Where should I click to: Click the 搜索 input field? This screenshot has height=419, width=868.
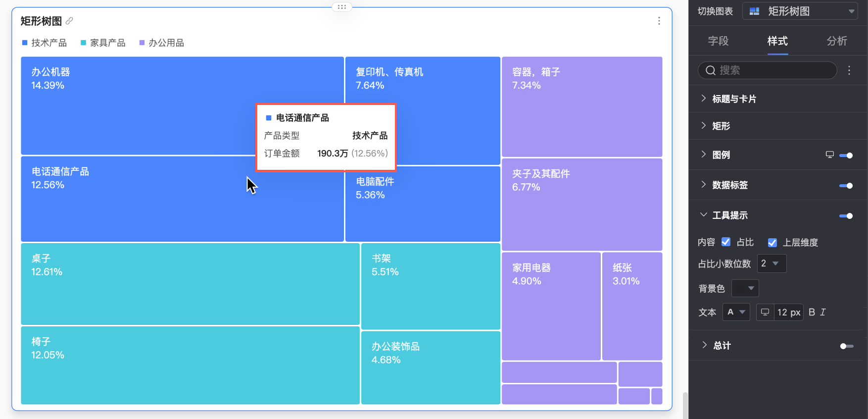tap(767, 70)
